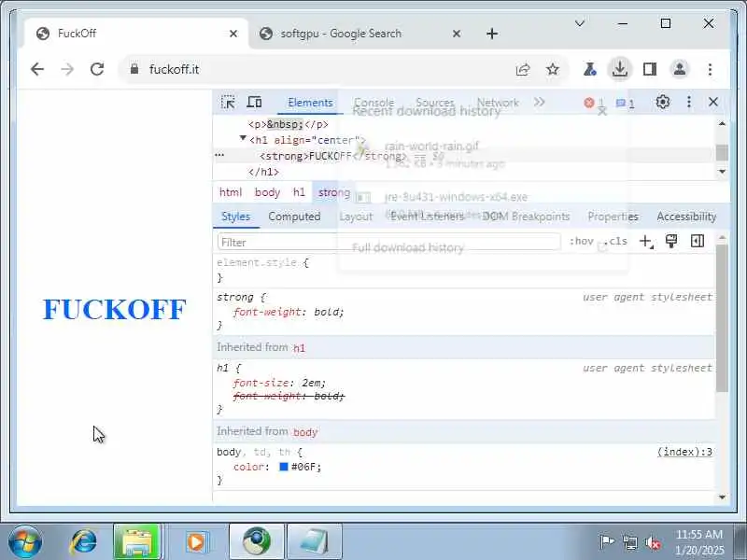Image resolution: width=747 pixels, height=560 pixels.
Task: Open the side panel icon
Action: tap(650, 69)
